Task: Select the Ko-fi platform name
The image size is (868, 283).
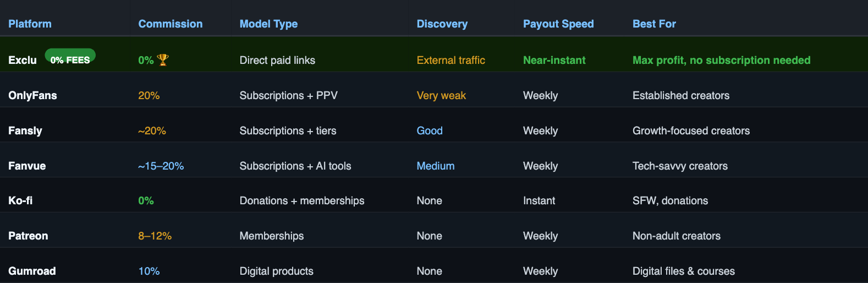Action: (20, 200)
